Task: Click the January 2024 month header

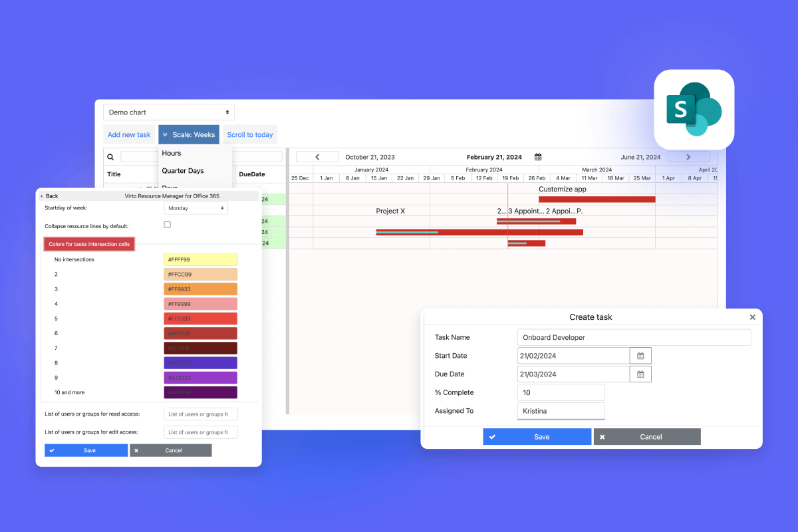Action: pos(372,170)
